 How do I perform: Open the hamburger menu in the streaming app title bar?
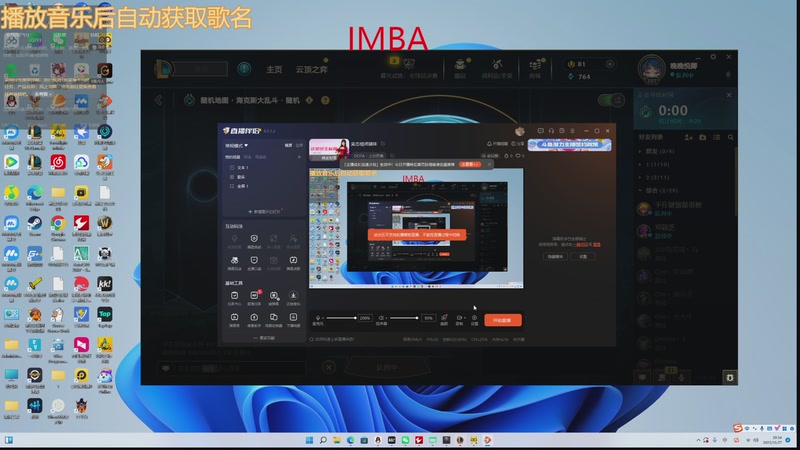click(572, 131)
